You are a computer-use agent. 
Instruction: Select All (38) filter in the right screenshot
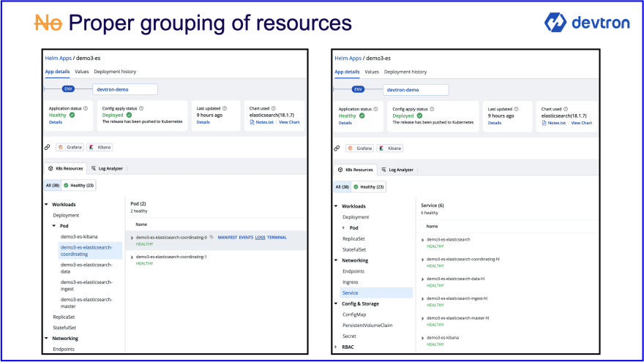point(342,186)
